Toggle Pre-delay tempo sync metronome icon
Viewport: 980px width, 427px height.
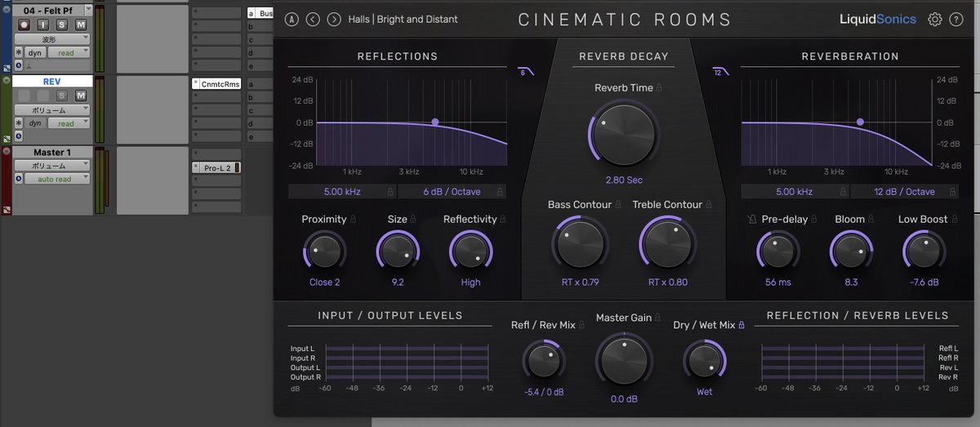tap(751, 219)
